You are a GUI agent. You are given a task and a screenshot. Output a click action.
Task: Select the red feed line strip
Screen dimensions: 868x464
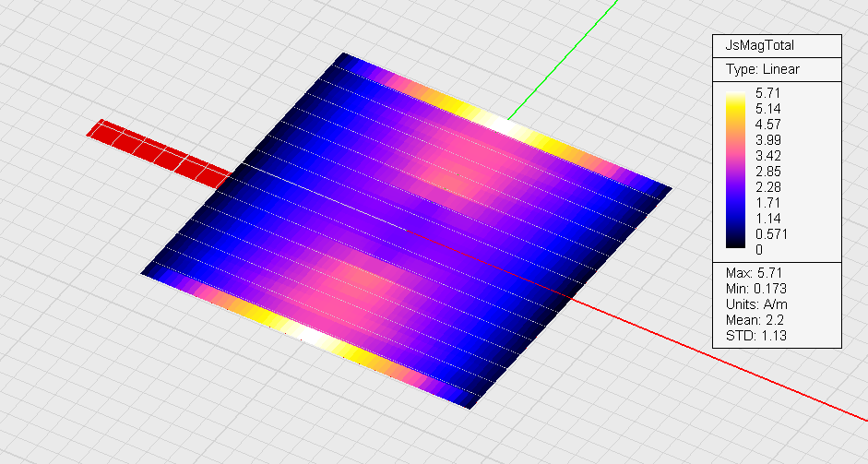159,151
